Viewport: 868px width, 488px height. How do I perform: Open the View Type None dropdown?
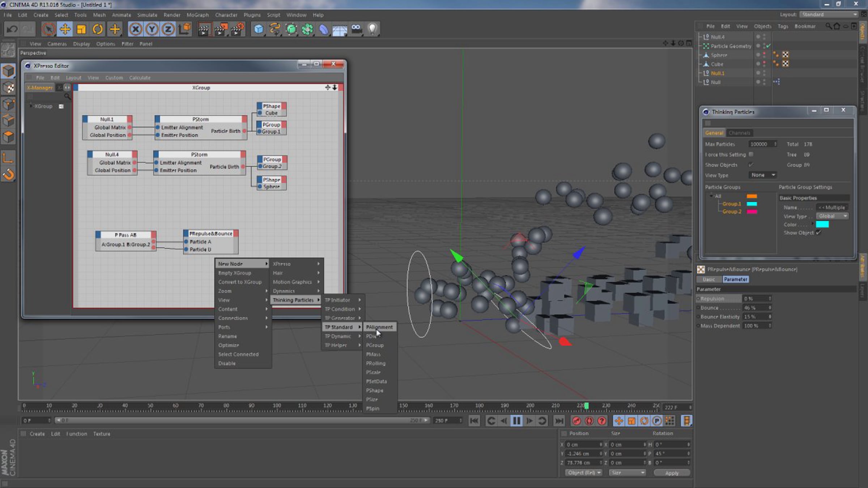763,175
